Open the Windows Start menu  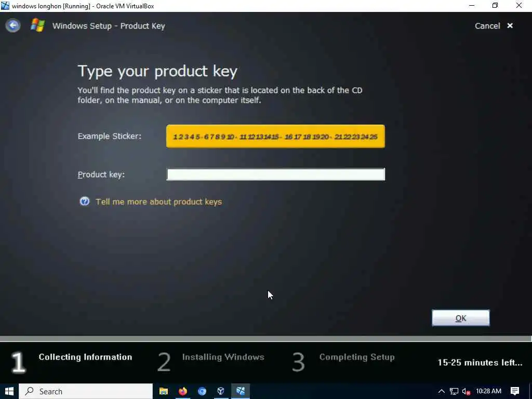point(9,391)
